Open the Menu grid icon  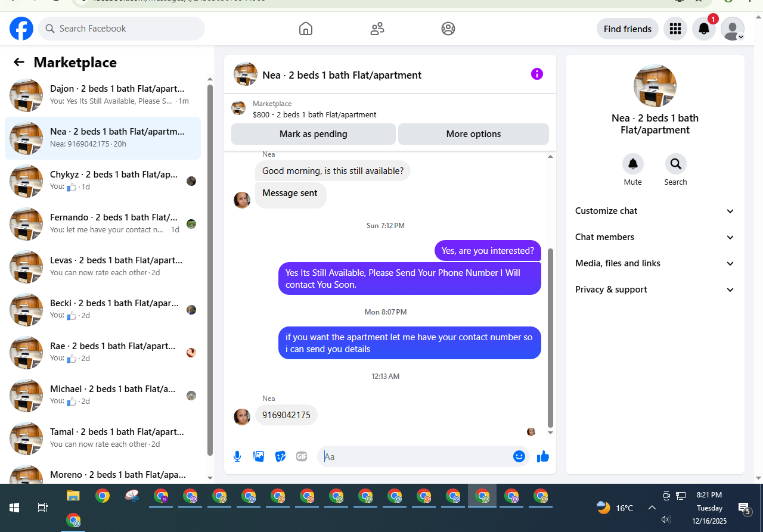[675, 29]
